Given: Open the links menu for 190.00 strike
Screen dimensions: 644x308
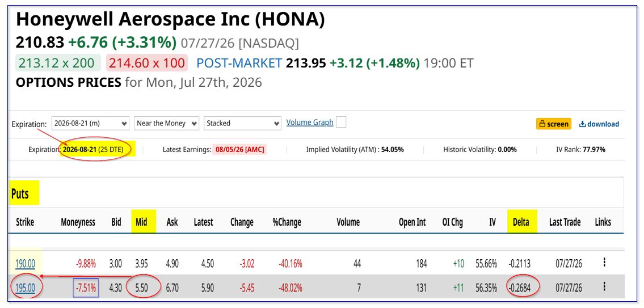Looking at the screenshot, I should tap(604, 263).
